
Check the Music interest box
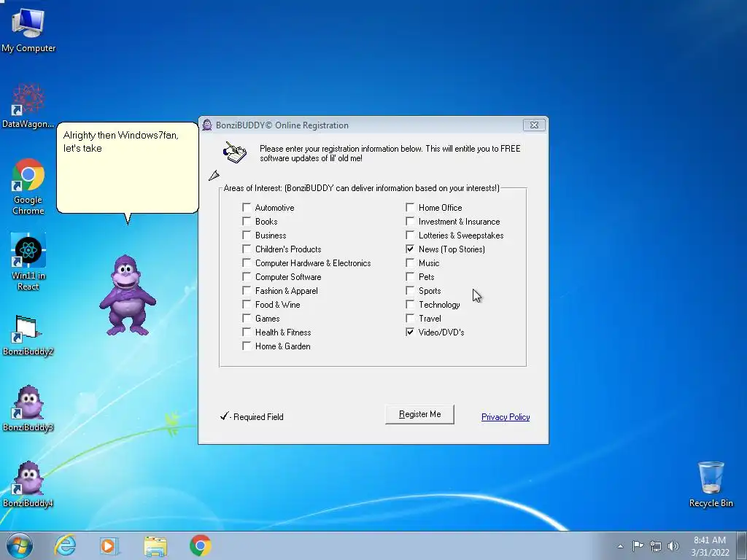(x=410, y=262)
